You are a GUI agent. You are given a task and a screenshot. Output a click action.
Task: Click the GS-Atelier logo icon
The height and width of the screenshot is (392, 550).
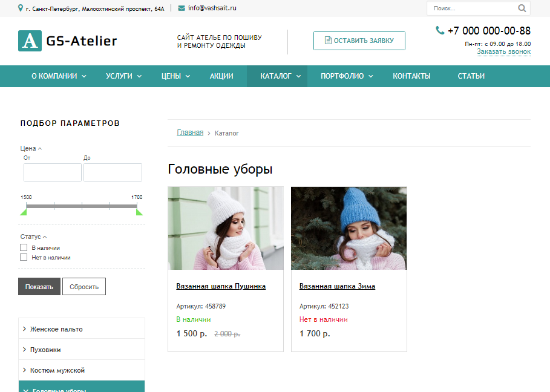click(x=30, y=41)
